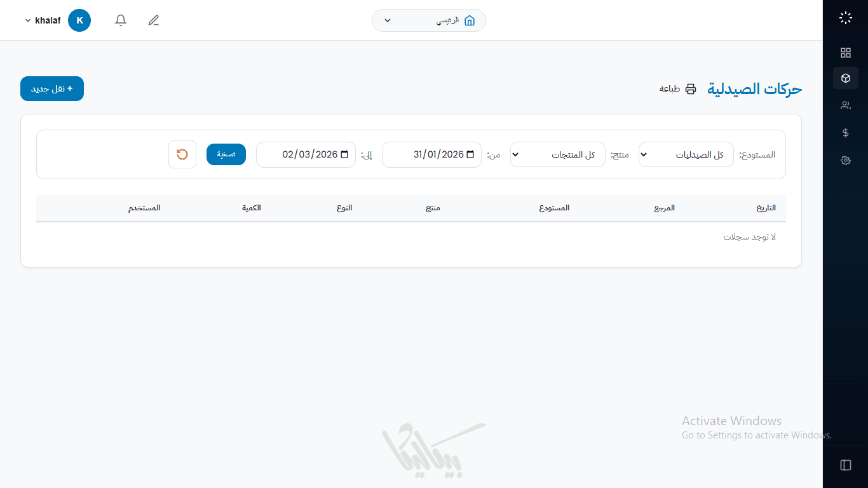Click the التاريخ column header
This screenshot has height=488, width=868.
pyautogui.click(x=765, y=208)
